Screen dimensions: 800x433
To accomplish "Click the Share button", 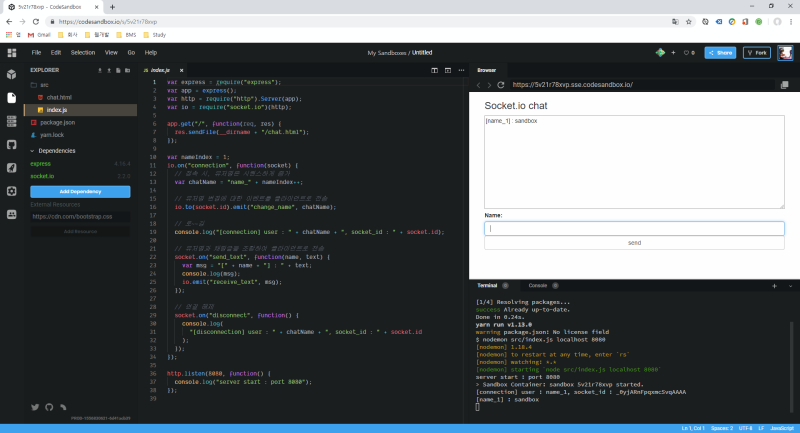I will 720,53.
